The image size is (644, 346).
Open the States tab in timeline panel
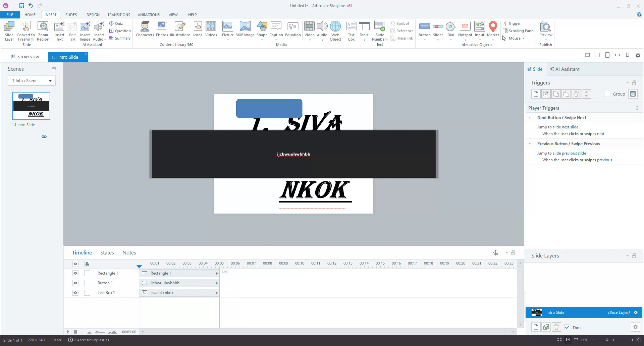(107, 252)
